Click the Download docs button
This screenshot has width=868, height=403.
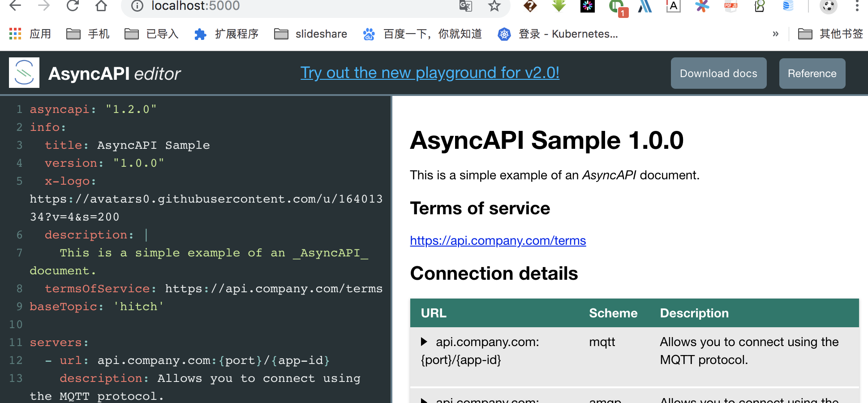(718, 73)
